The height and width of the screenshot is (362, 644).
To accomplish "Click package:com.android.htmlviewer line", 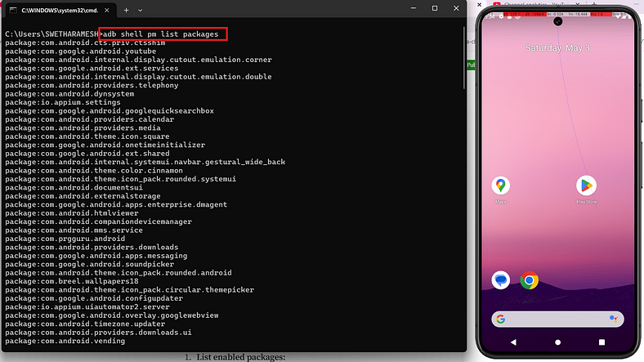I will coord(72,213).
